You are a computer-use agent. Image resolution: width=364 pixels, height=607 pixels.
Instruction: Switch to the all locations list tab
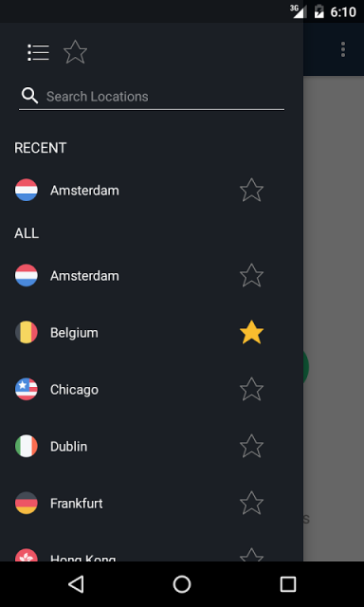pos(38,52)
